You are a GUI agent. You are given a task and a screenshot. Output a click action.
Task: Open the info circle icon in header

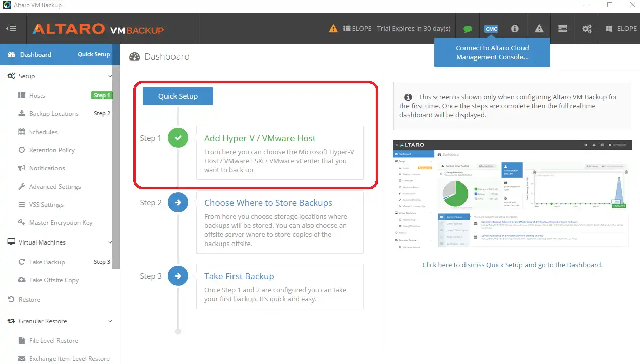click(x=515, y=29)
